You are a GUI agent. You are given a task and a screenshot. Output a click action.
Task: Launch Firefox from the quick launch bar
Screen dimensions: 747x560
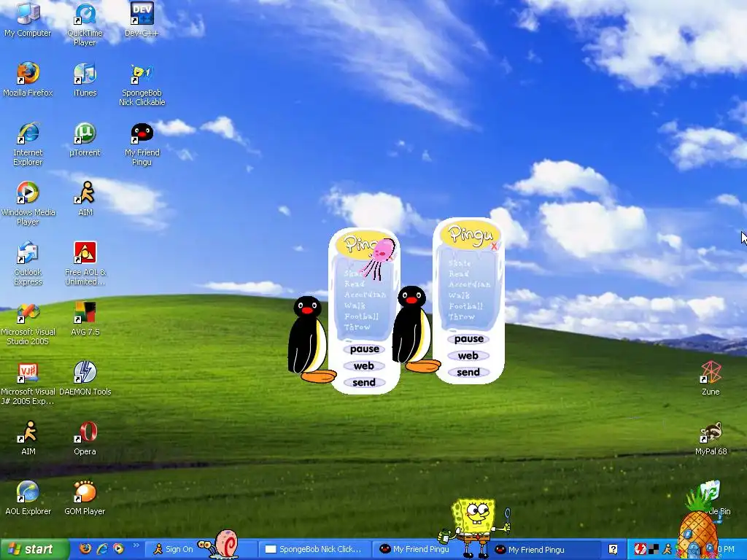pos(85,548)
